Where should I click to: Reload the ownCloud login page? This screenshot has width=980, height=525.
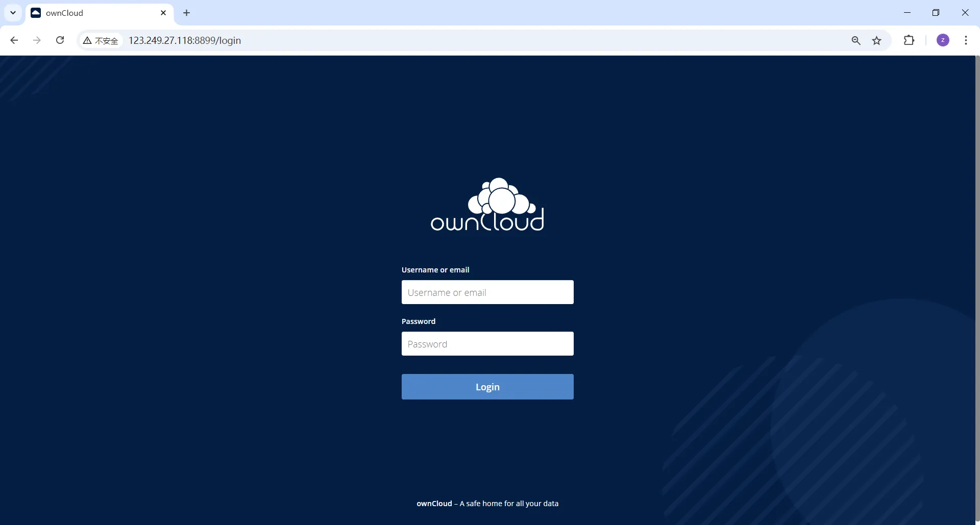(60, 40)
